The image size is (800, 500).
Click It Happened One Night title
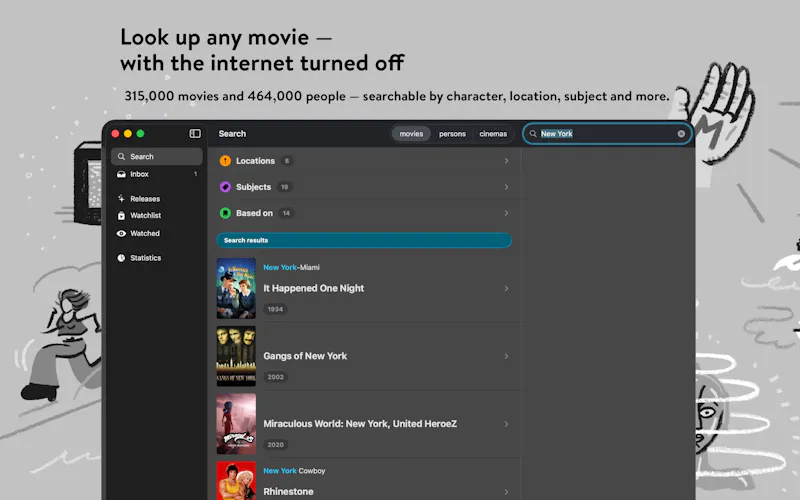(313, 288)
